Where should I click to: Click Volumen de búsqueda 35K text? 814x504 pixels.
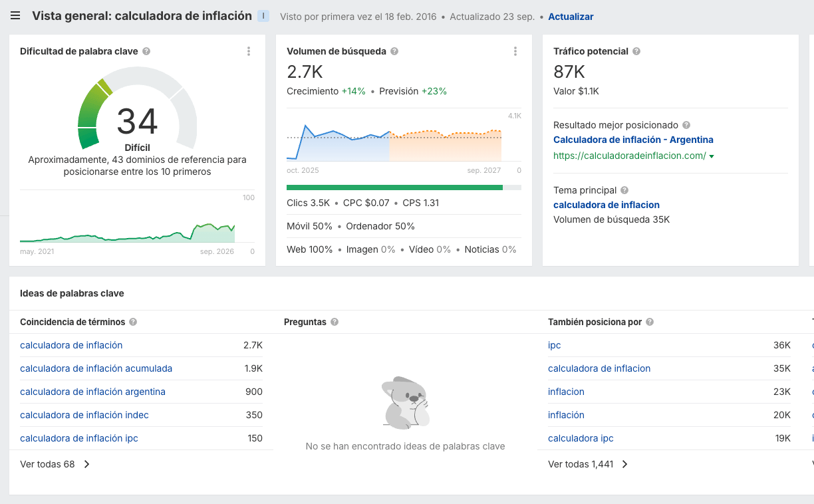pyautogui.click(x=611, y=219)
